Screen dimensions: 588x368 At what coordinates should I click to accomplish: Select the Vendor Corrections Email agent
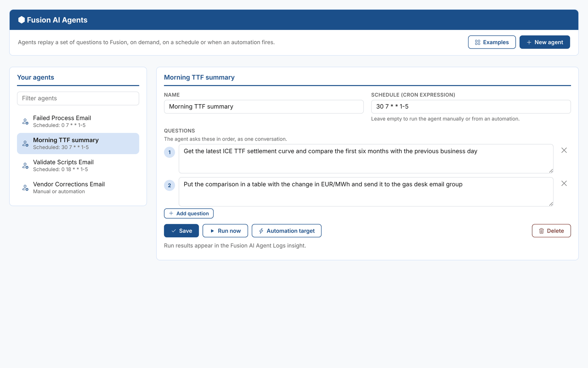tap(78, 188)
